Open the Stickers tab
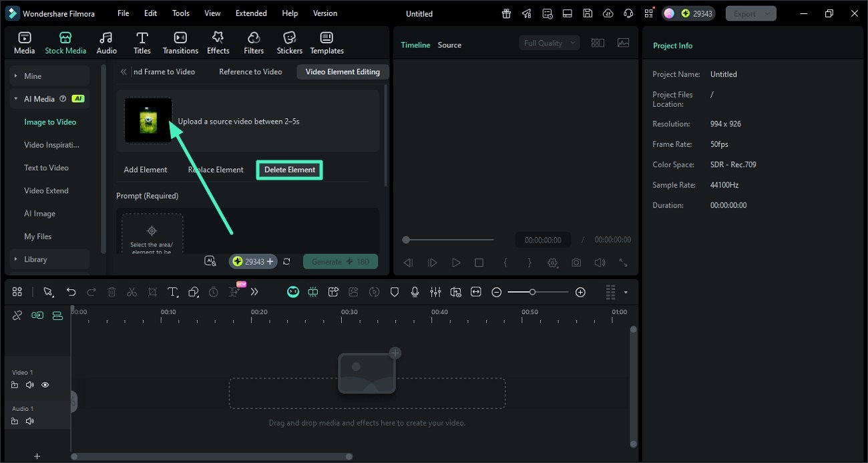 [x=289, y=43]
